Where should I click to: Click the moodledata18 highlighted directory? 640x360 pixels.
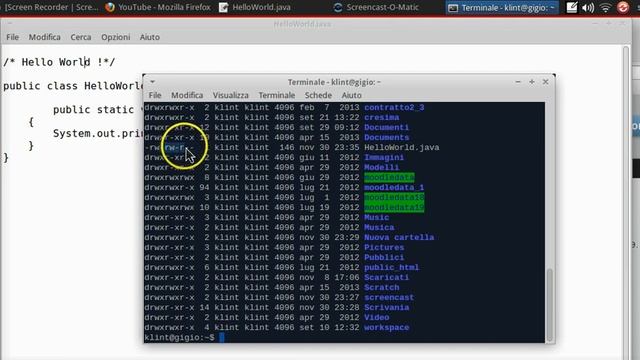394,198
